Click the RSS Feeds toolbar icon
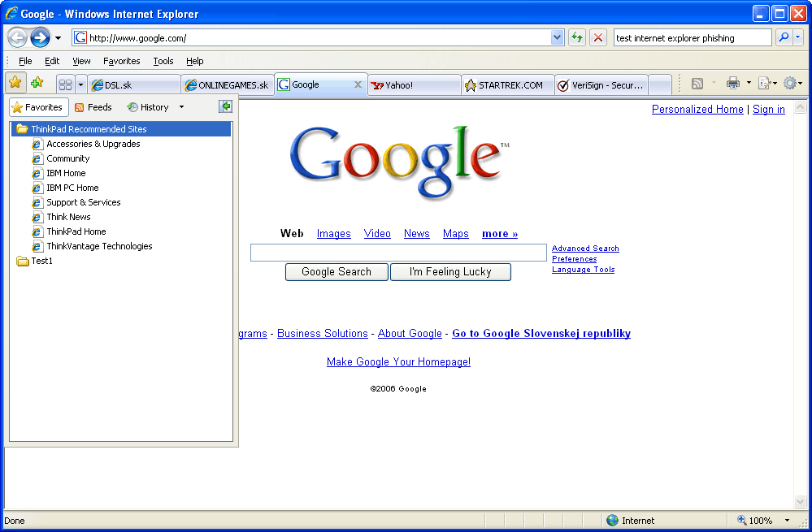The height and width of the screenshot is (532, 812). (x=697, y=84)
